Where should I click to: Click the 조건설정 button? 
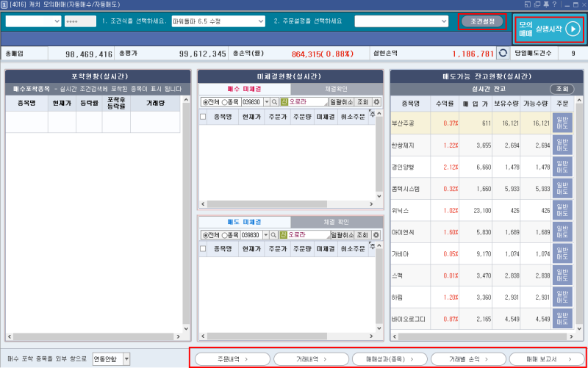482,21
